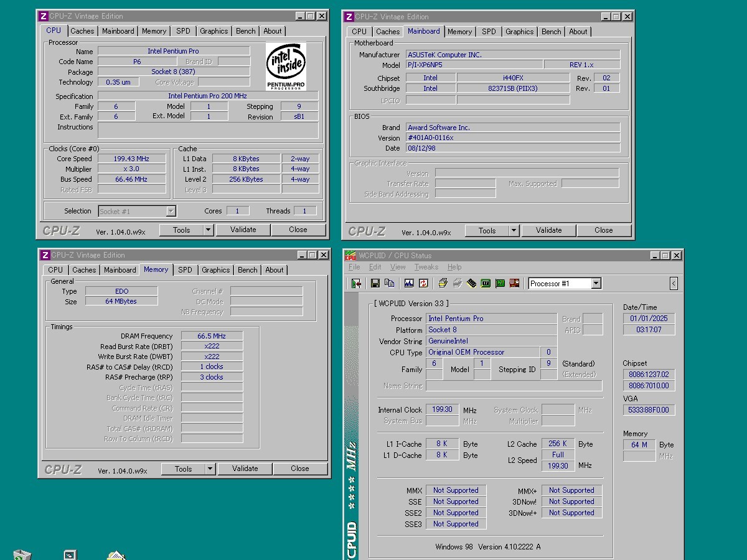
Task: Open the File menu in WCPUID
Action: tap(354, 268)
